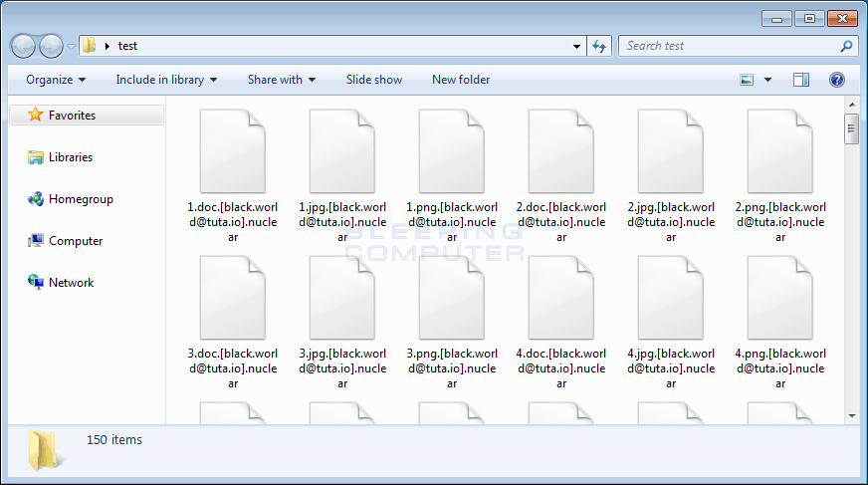Change your view icon button

(747, 80)
